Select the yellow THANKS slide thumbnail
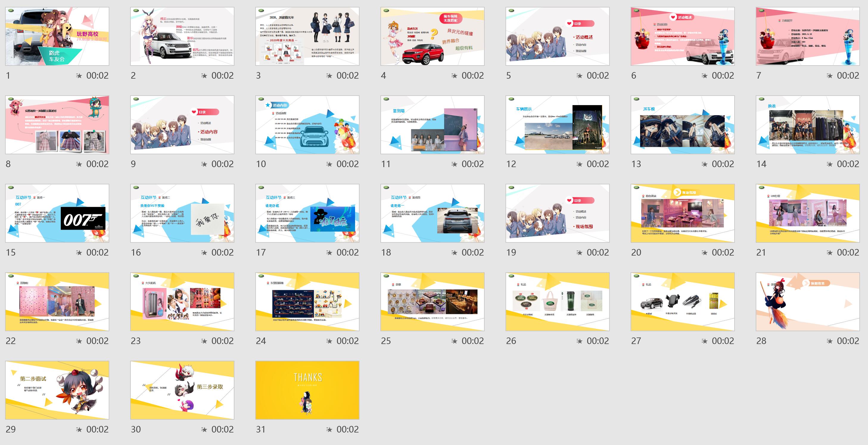Image resolution: width=868 pixels, height=445 pixels. pos(307,390)
